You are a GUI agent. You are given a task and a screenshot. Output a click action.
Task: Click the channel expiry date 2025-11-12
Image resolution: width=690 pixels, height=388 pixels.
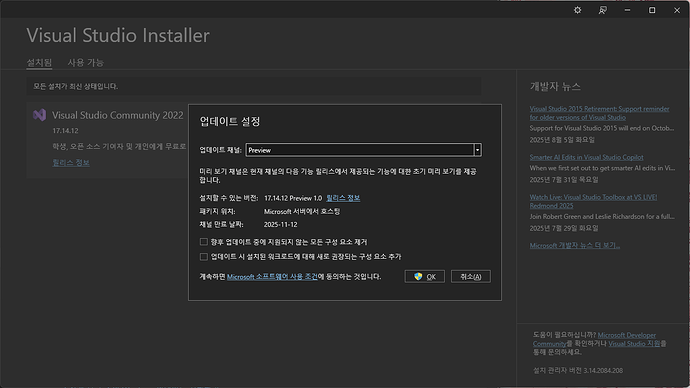[281, 224]
